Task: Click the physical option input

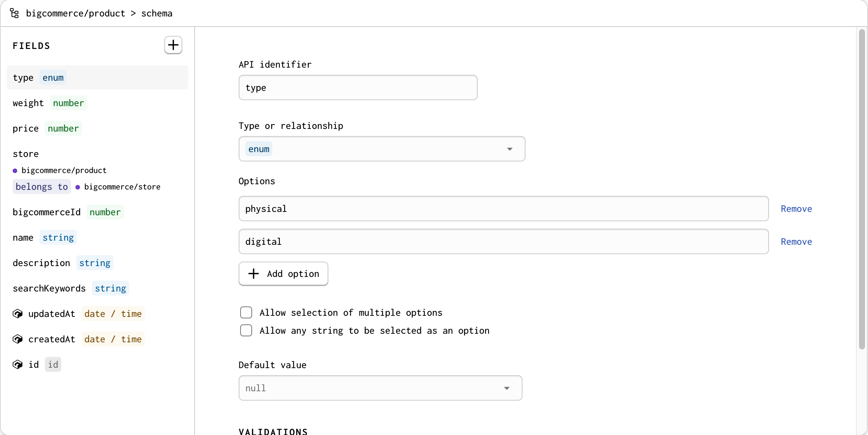Action: pyautogui.click(x=503, y=209)
